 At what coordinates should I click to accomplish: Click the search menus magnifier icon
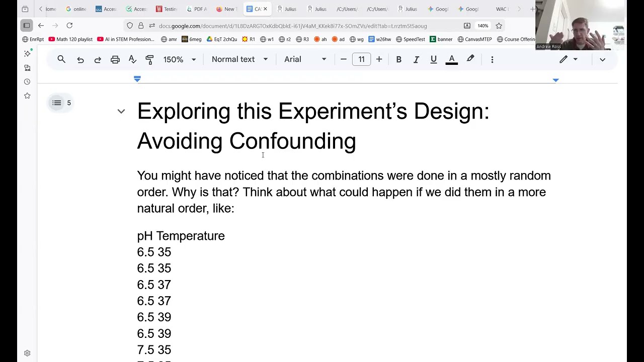pos(61,59)
